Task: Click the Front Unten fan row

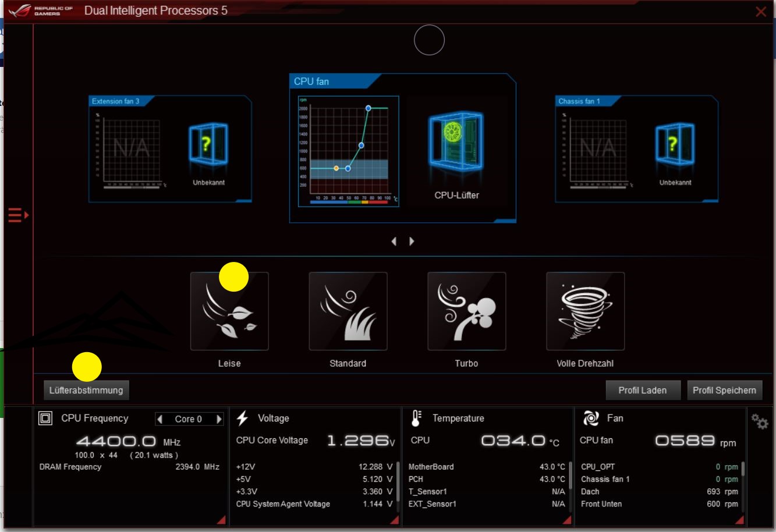Action: tap(660, 504)
